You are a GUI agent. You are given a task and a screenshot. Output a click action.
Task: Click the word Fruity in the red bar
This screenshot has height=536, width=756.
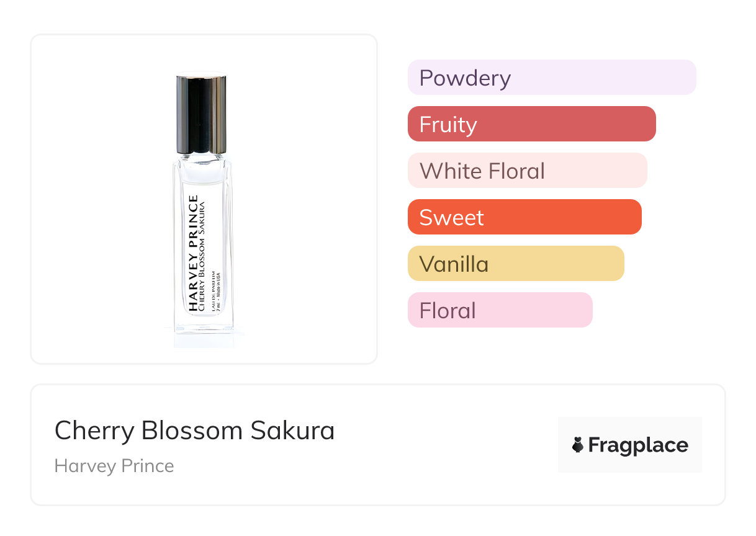tap(448, 125)
